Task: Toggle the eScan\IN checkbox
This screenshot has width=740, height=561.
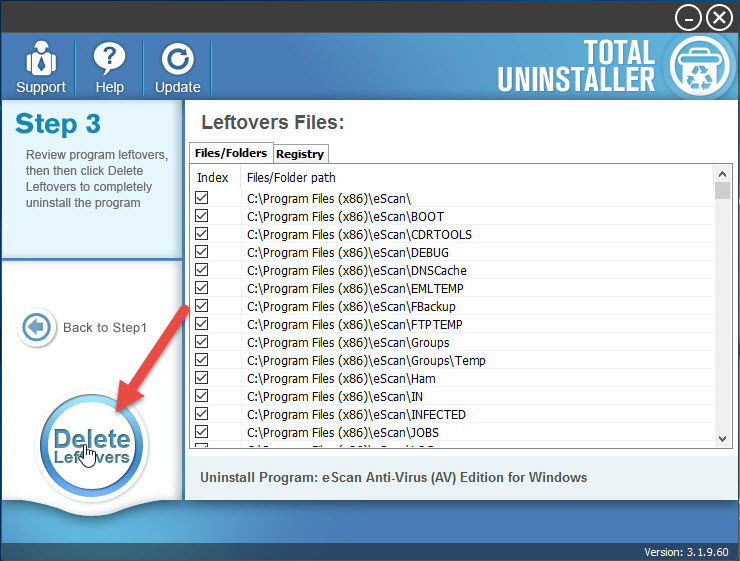Action: click(202, 395)
